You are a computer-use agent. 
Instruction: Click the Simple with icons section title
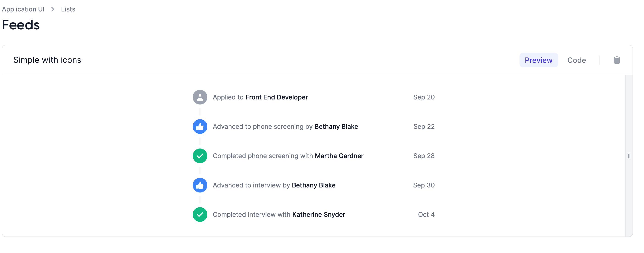coord(47,60)
